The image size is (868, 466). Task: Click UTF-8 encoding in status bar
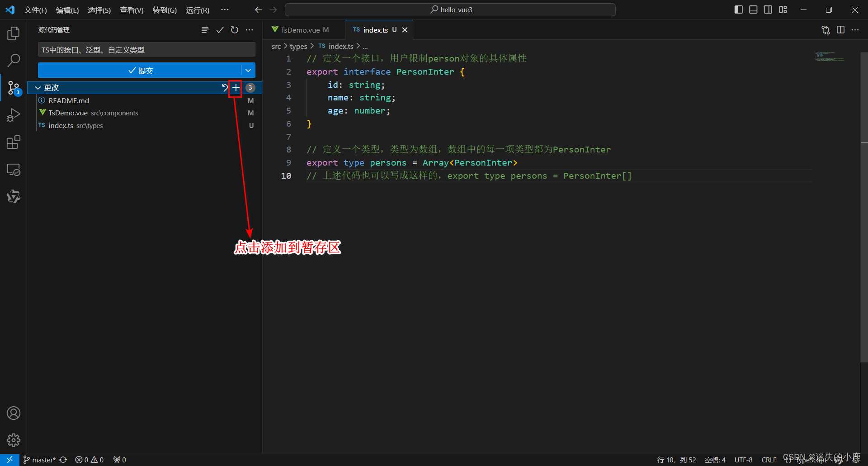point(743,460)
